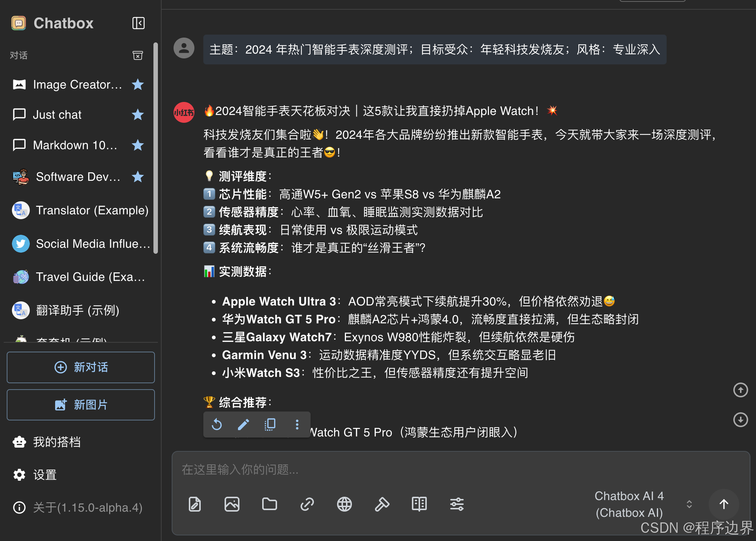Click the 'Apple Watch Ultra 3' bullet text
Viewport: 756px width, 541px height.
(279, 301)
